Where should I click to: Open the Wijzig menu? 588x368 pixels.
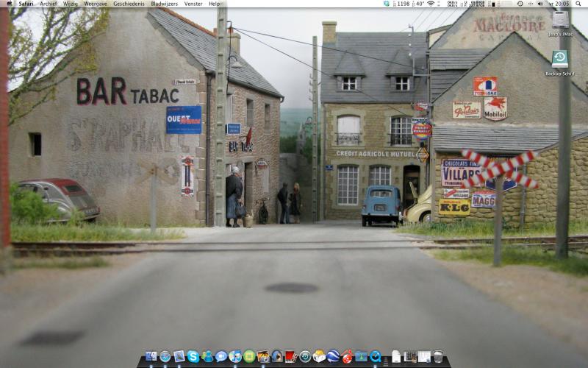click(x=70, y=4)
